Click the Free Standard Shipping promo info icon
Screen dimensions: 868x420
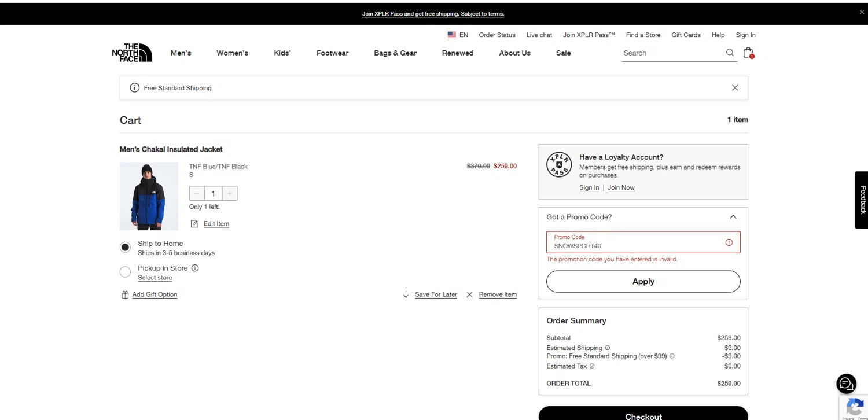point(672,356)
